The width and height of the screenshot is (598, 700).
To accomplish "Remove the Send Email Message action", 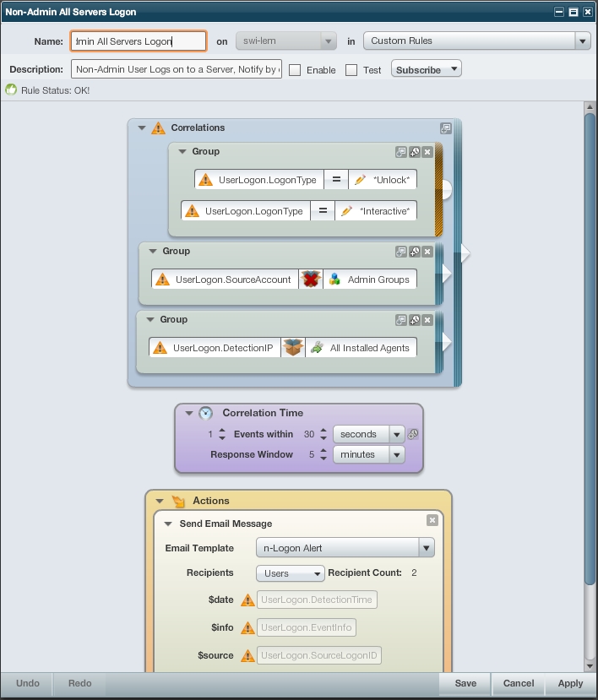I will tap(432, 520).
